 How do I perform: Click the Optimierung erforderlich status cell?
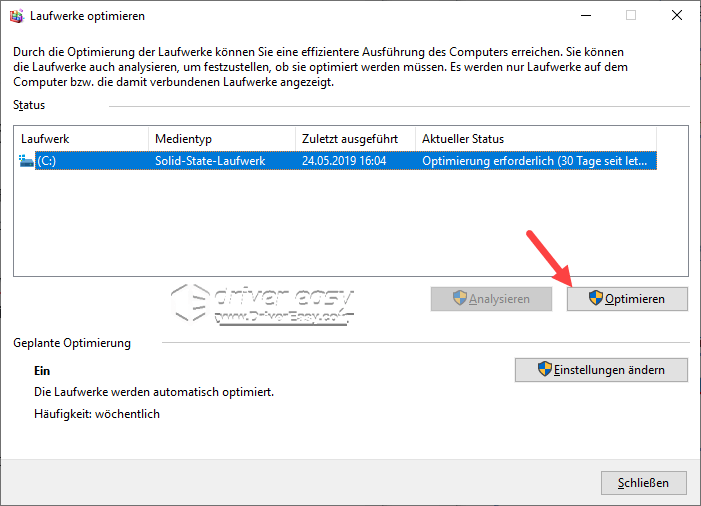point(535,161)
